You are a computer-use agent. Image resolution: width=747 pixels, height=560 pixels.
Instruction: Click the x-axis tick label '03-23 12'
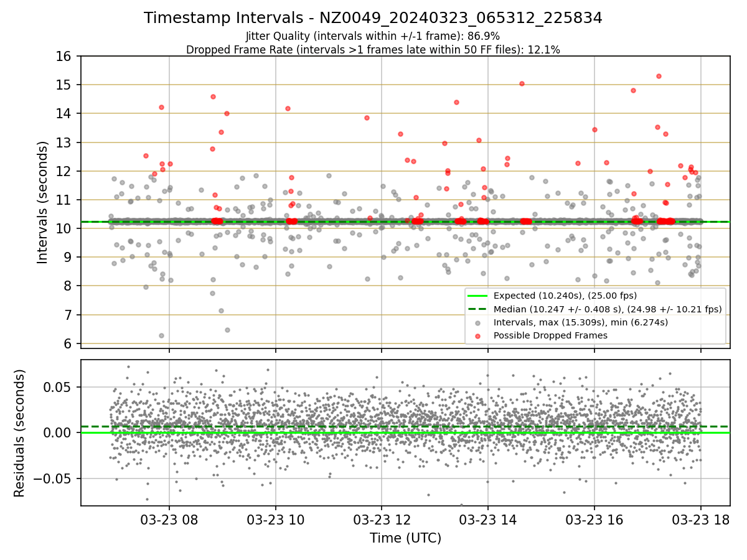382,519
